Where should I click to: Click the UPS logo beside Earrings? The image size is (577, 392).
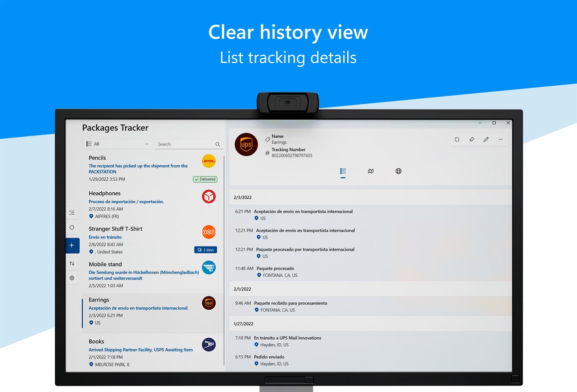coord(208,303)
